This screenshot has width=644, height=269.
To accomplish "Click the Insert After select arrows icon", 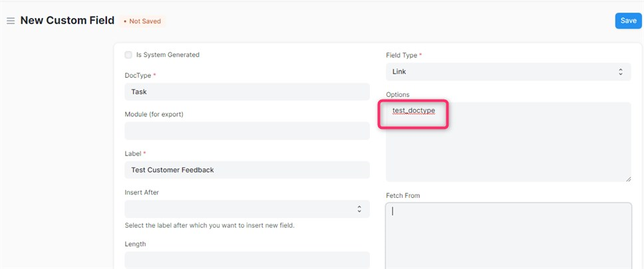I will click(x=359, y=209).
